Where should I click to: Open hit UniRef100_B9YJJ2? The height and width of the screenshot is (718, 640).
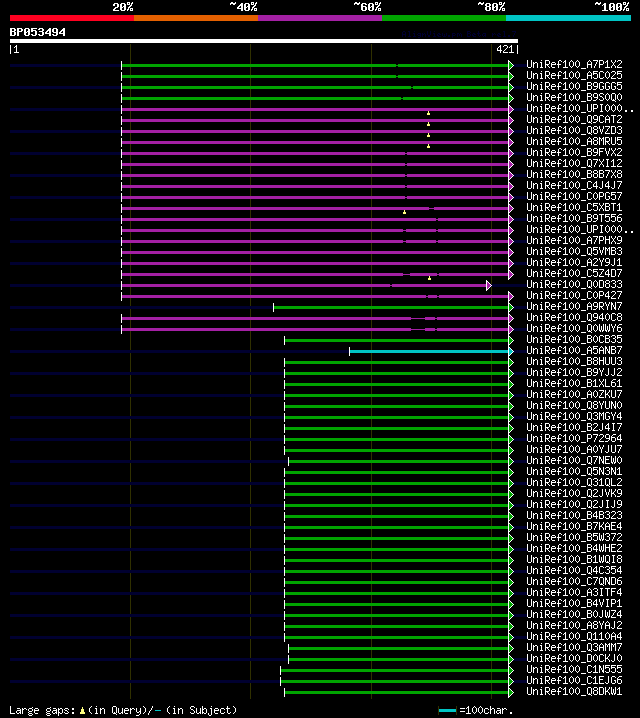click(574, 372)
